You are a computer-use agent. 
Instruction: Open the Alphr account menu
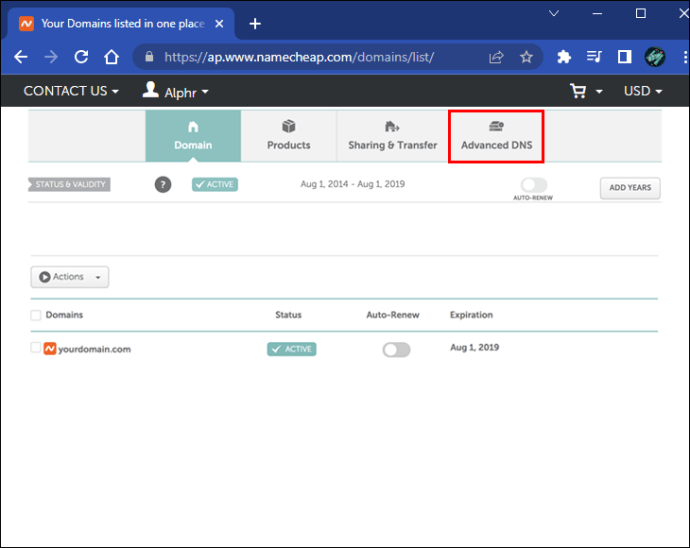coord(186,92)
